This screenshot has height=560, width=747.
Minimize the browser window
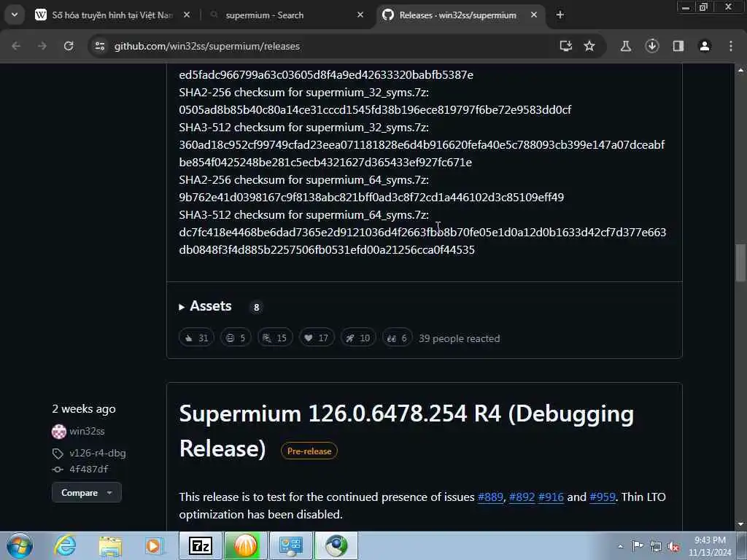686,7
